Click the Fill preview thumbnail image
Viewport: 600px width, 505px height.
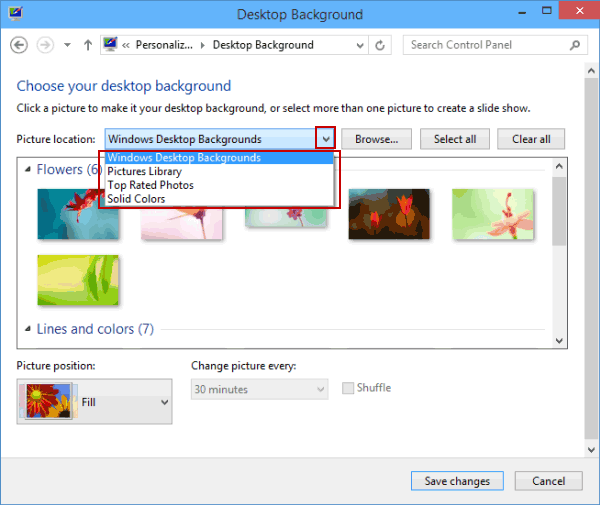pos(49,401)
